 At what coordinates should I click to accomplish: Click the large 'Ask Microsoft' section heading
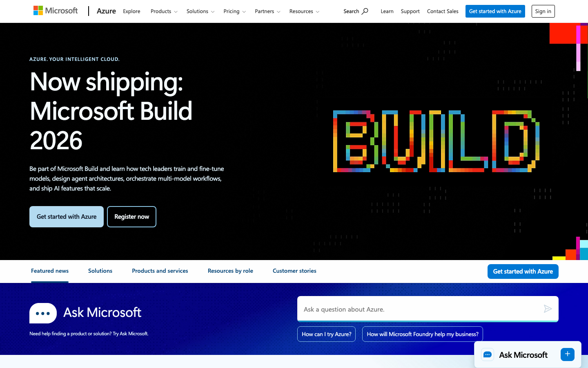point(102,312)
